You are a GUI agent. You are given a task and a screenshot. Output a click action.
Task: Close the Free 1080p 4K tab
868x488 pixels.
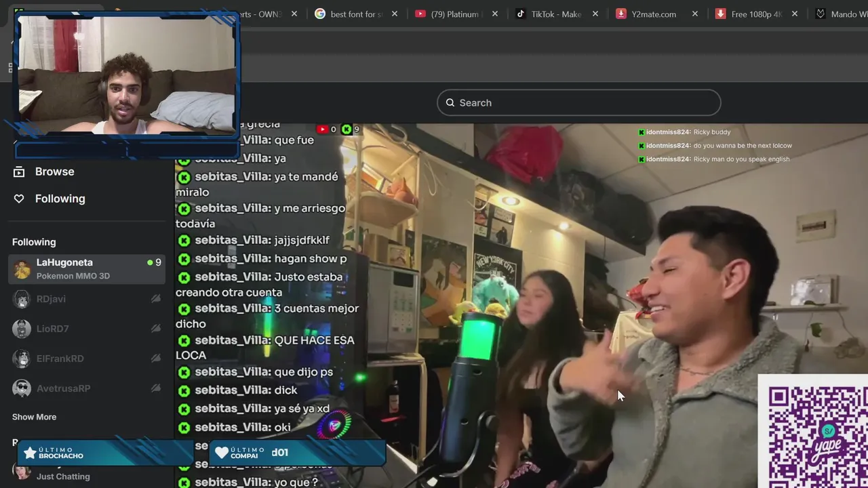(x=795, y=14)
